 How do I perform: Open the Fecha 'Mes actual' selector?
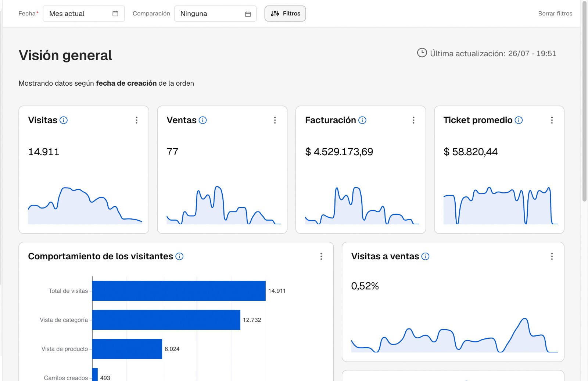84,14
